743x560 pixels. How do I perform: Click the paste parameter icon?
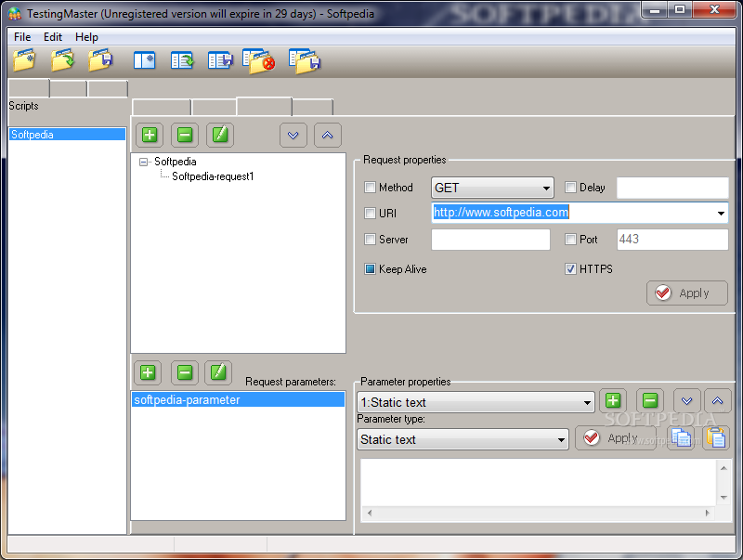(x=716, y=437)
